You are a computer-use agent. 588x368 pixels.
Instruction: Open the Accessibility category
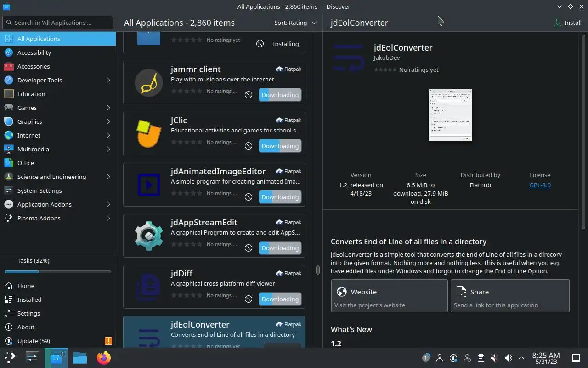58,52
